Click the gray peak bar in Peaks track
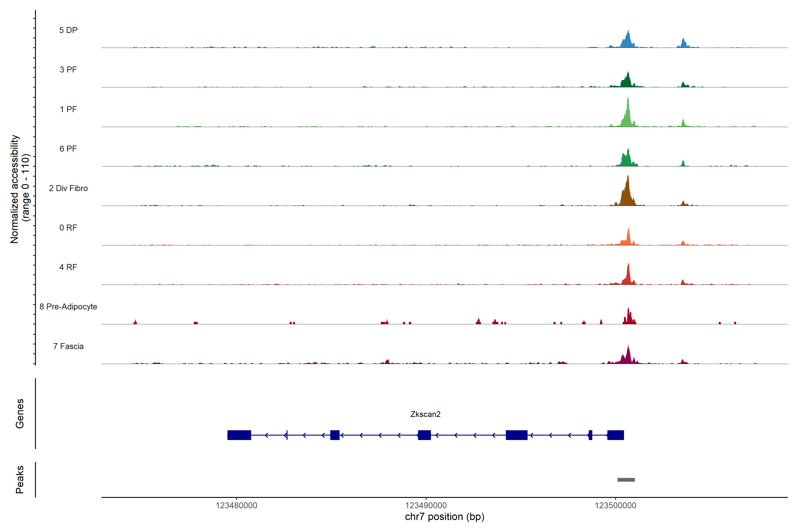 [626, 480]
